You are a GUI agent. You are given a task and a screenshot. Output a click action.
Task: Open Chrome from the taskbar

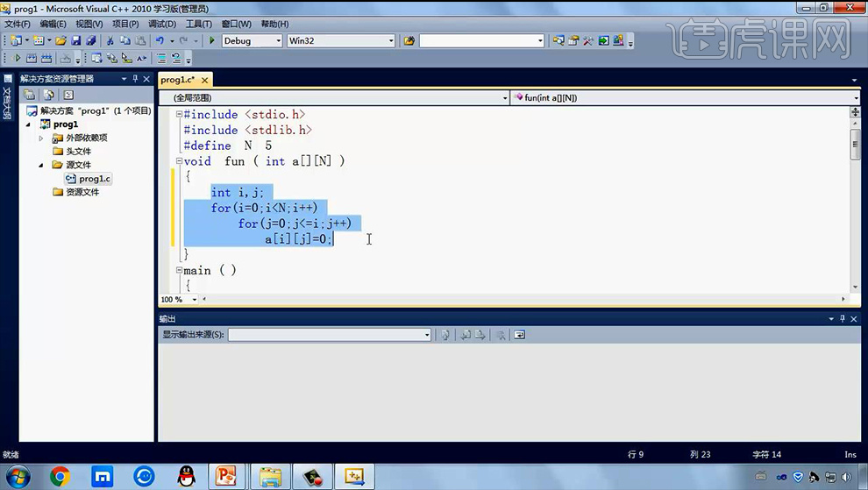click(x=60, y=476)
